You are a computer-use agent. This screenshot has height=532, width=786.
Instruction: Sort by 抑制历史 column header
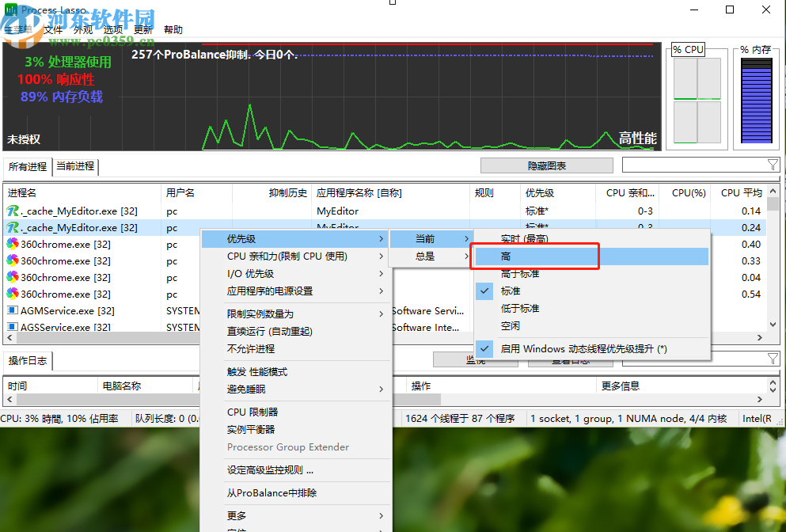click(272, 193)
